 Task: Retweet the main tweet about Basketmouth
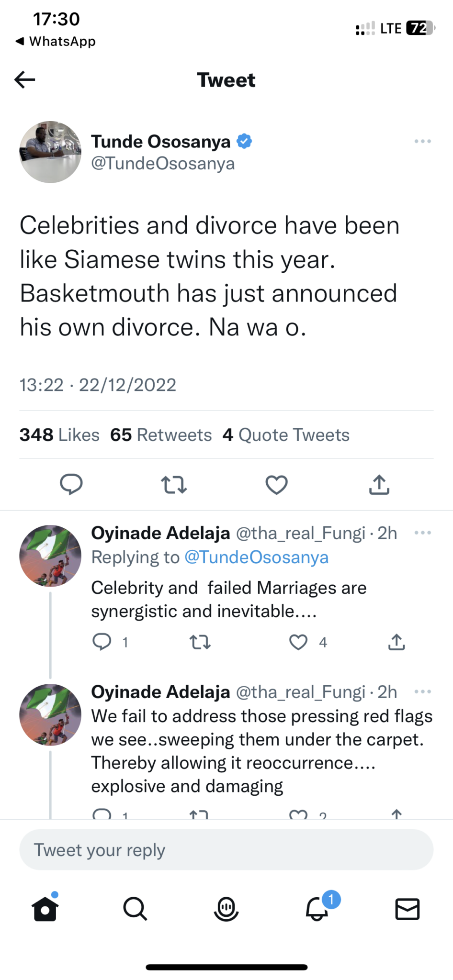tap(174, 484)
